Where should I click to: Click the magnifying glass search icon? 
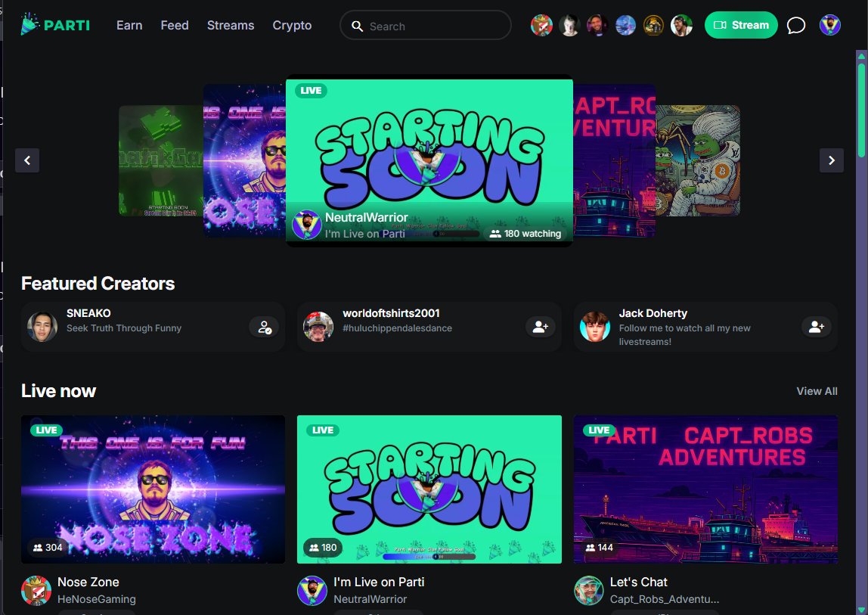pyautogui.click(x=357, y=26)
